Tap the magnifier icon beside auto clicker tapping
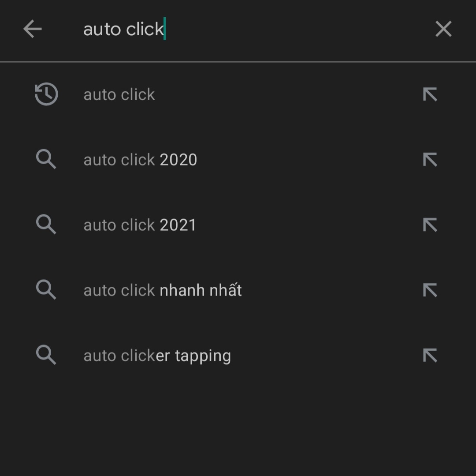This screenshot has width=476, height=476. pos(46,355)
